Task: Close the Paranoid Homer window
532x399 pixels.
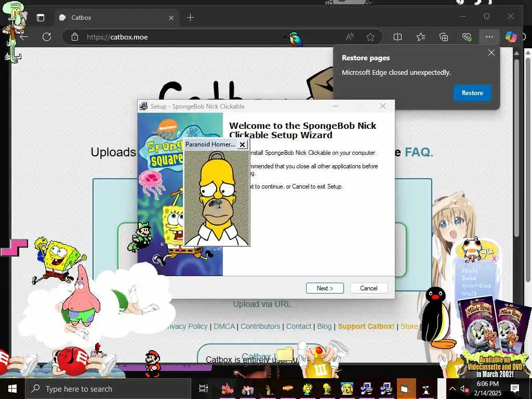Action: pyautogui.click(x=242, y=144)
